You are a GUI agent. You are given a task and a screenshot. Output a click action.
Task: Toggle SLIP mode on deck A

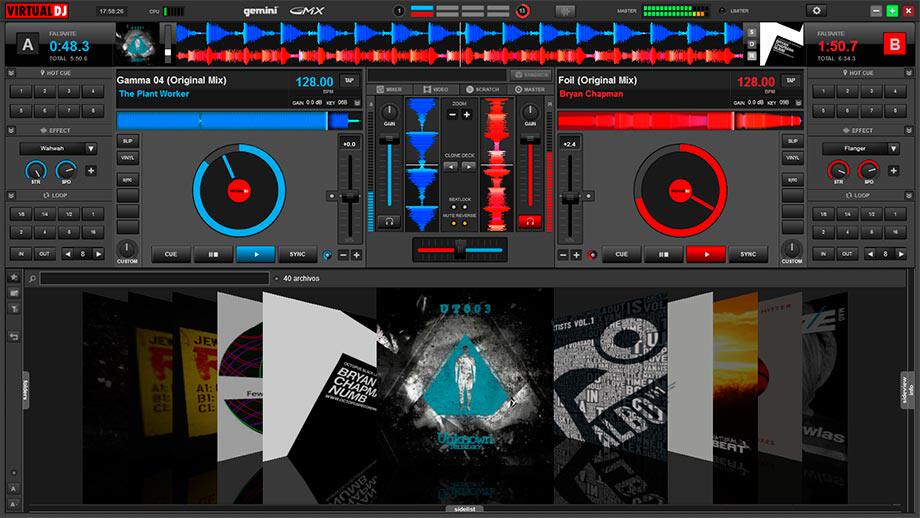(x=127, y=141)
